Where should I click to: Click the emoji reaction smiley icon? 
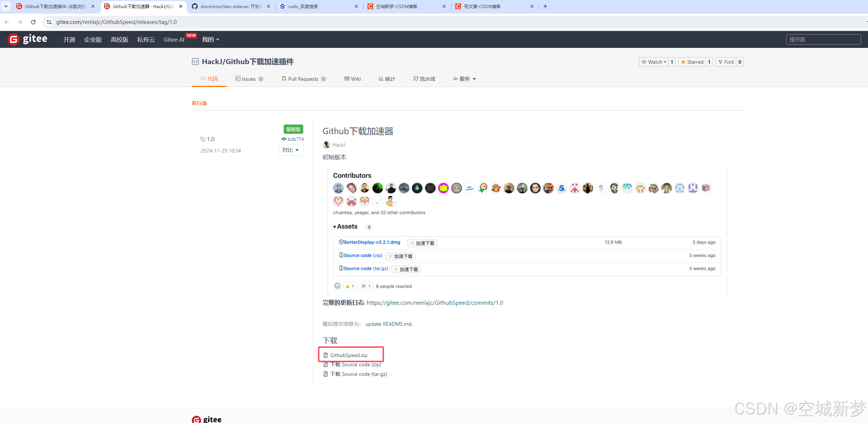(337, 286)
